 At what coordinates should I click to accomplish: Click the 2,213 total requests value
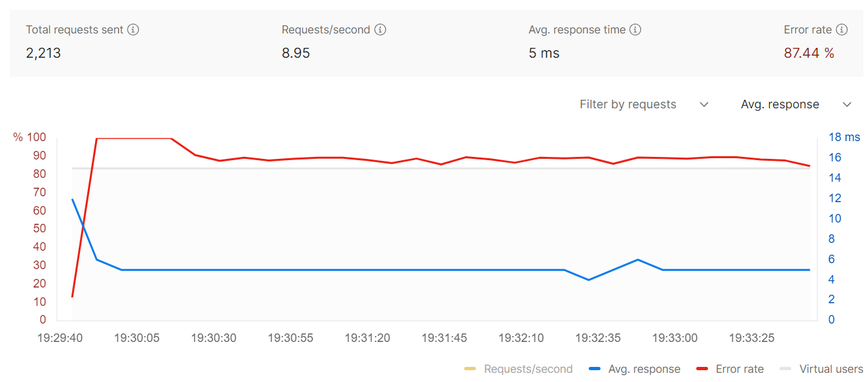click(43, 53)
